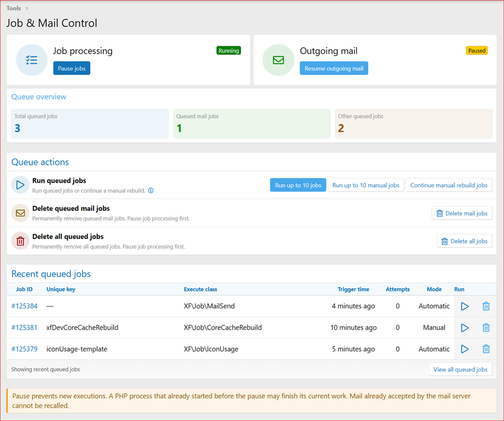The width and height of the screenshot is (504, 421).
Task: Click the 4 minutes ago trigger time
Action: (353, 306)
